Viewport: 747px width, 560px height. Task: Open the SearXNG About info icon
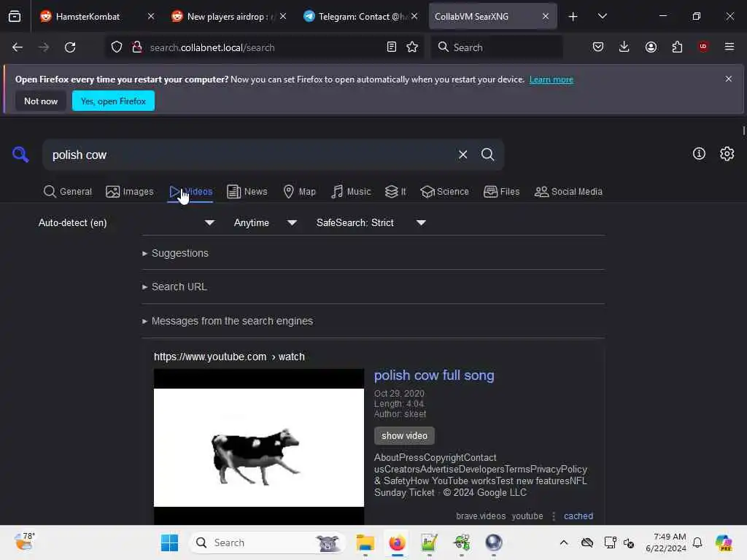[x=699, y=154]
